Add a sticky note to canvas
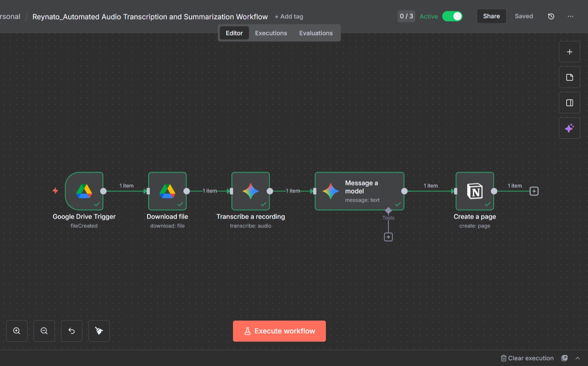588x366 pixels. click(x=570, y=77)
